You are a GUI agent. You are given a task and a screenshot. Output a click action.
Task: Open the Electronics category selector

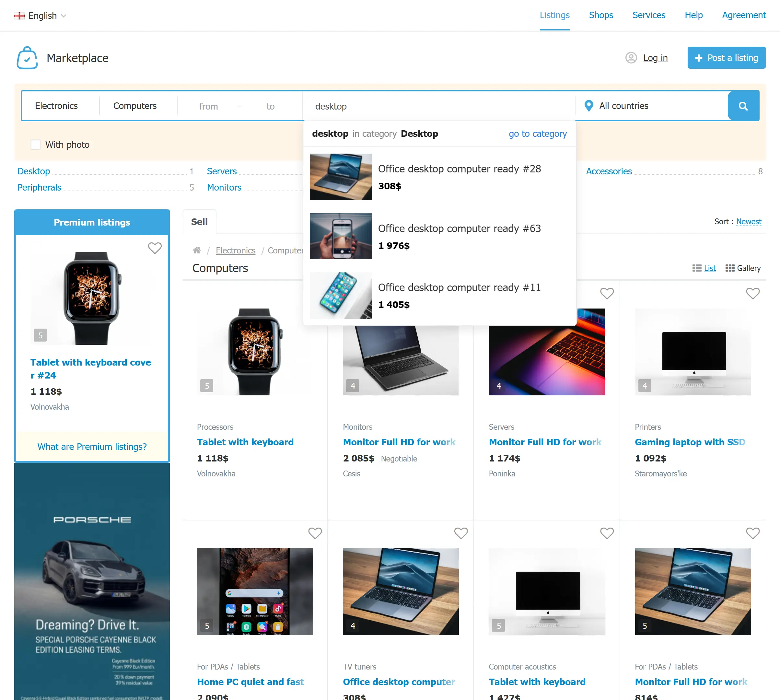[x=56, y=106]
